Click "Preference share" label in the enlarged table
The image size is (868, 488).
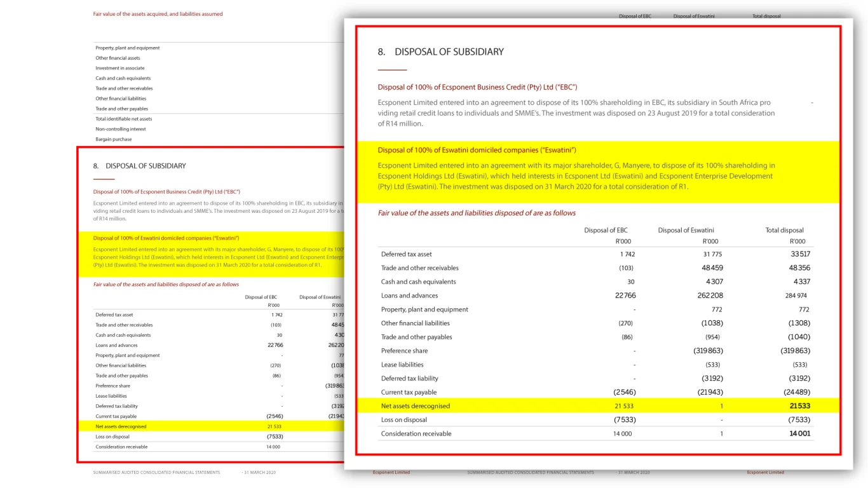pos(404,351)
